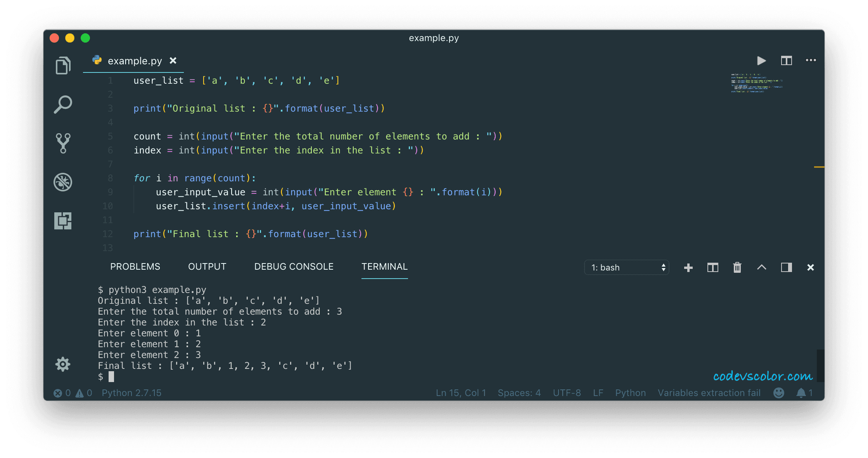Create a new terminal

pos(688,267)
